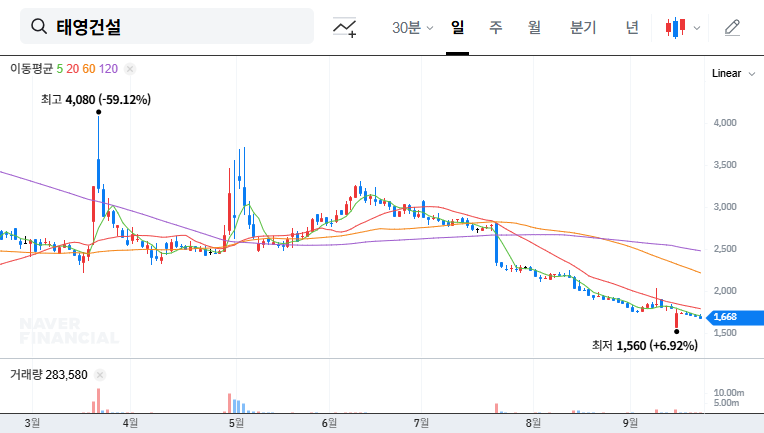Open the Linear scale dropdown

pos(733,73)
